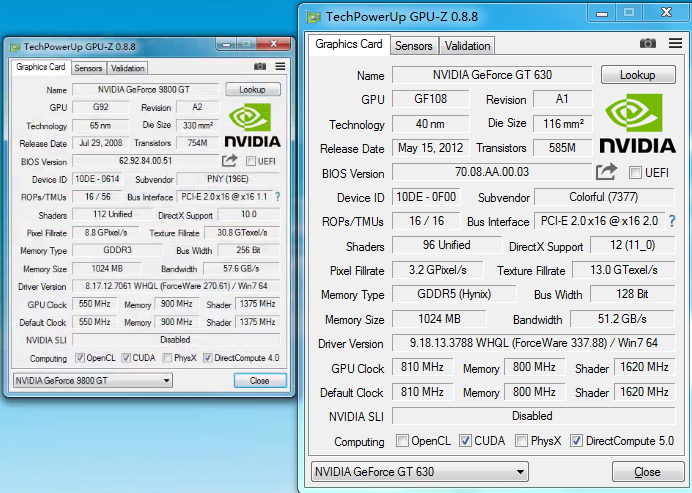Open NVIDIA GeForce 9800 GT GPU dropdown
This screenshot has height=493, width=692.
93,380
